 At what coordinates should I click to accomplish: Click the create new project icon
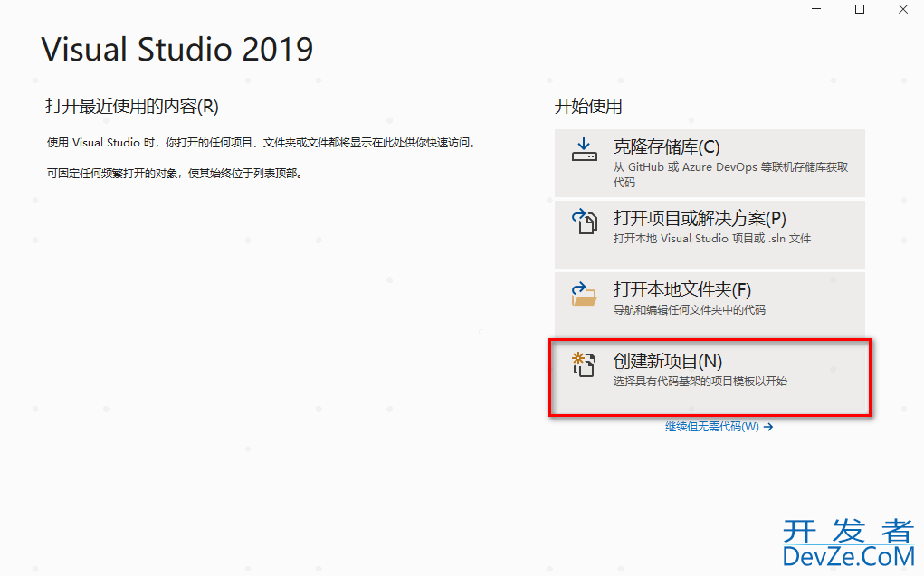point(585,364)
